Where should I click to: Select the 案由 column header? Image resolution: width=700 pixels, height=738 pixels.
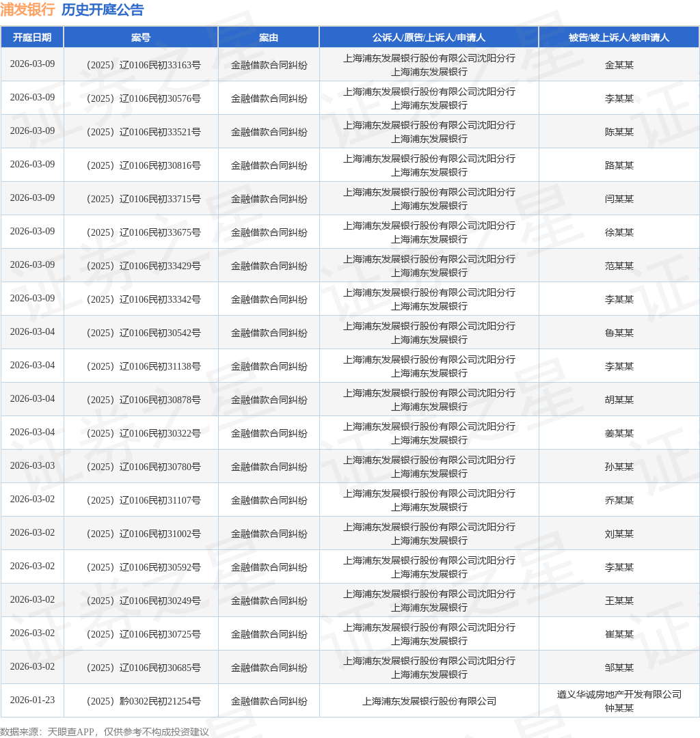tap(269, 38)
